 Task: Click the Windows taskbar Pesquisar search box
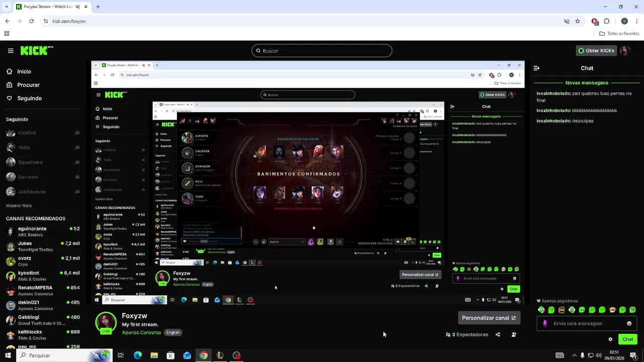point(64,355)
